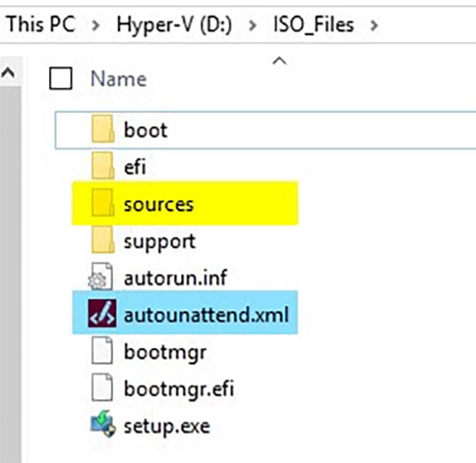Select the 'sources' folder name
The height and width of the screenshot is (463, 476).
pyautogui.click(x=159, y=205)
